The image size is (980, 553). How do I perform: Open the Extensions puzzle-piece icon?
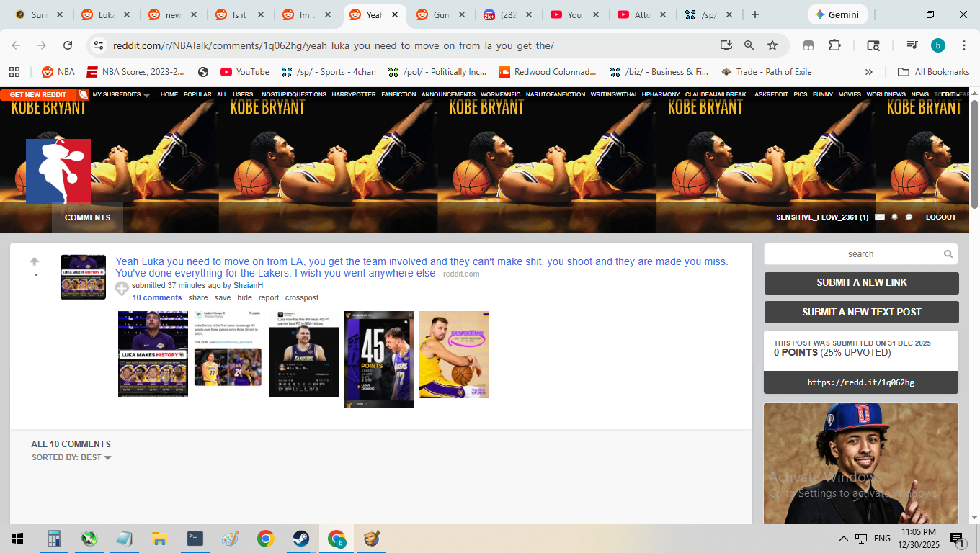(x=834, y=45)
